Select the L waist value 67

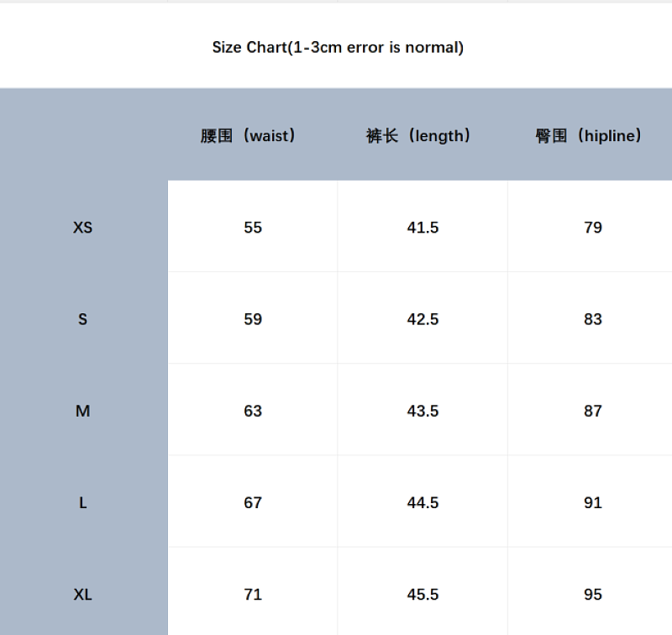click(x=253, y=502)
